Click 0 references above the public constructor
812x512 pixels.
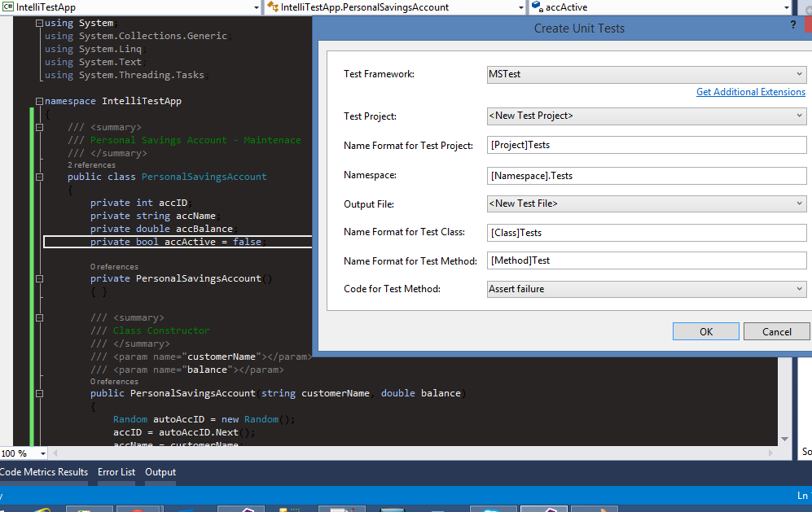114,382
